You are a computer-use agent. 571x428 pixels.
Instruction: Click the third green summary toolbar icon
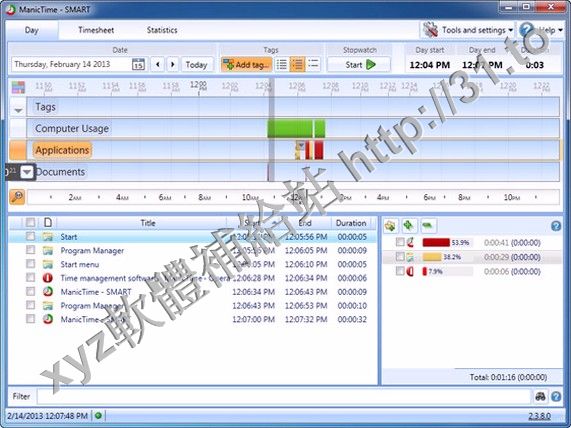coord(428,226)
